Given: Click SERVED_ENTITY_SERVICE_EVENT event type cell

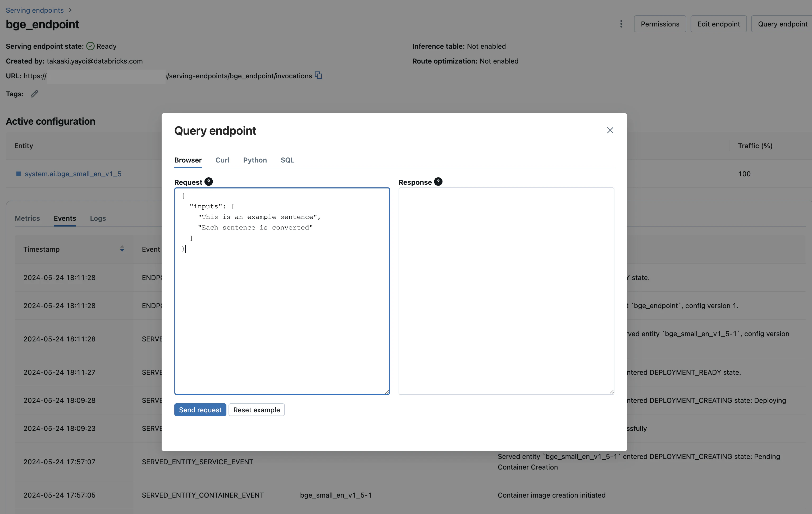Looking at the screenshot, I should 198,462.
